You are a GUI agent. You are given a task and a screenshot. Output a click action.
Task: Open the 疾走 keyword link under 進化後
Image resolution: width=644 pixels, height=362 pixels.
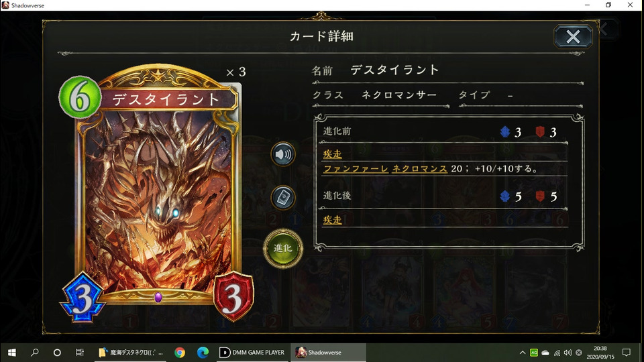(332, 220)
